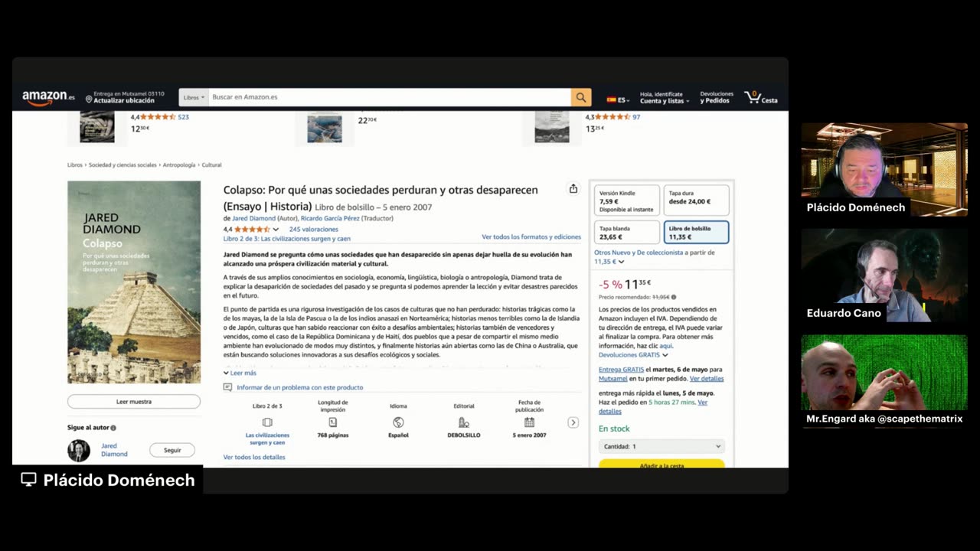Open 245 valoraciones reviews link
The height and width of the screenshot is (551, 980).
(x=313, y=230)
